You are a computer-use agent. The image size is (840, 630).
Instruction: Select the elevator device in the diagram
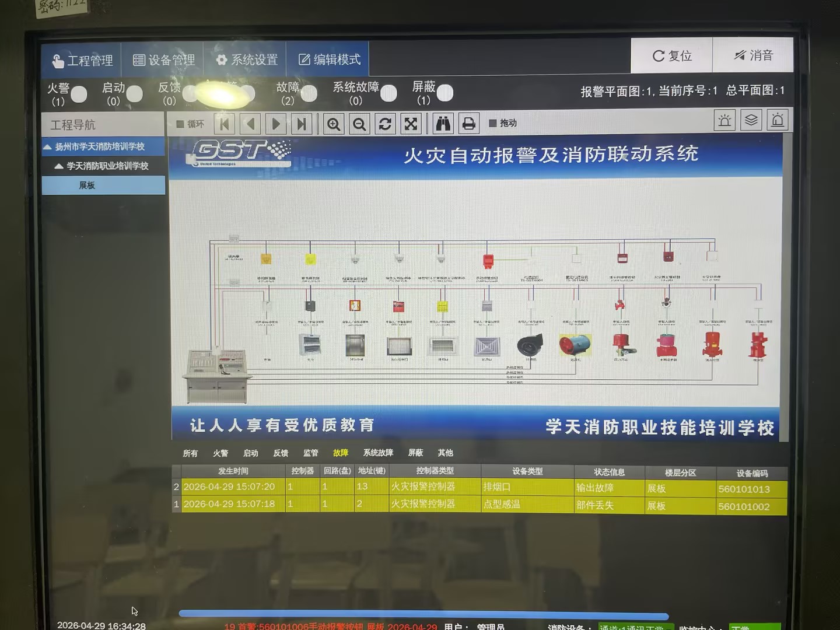[x=355, y=345]
